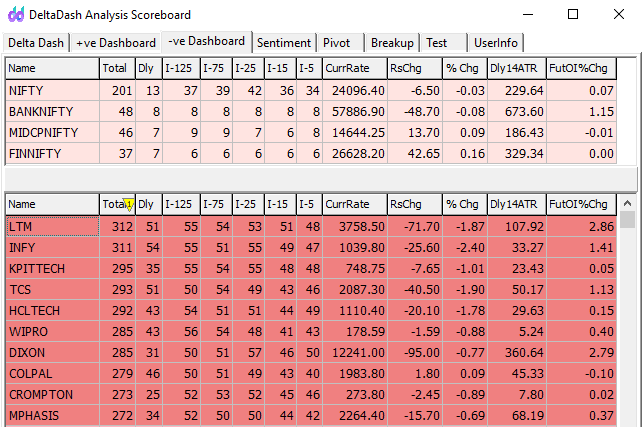
Task: Select the KPITTECH stock row
Action: (x=311, y=269)
